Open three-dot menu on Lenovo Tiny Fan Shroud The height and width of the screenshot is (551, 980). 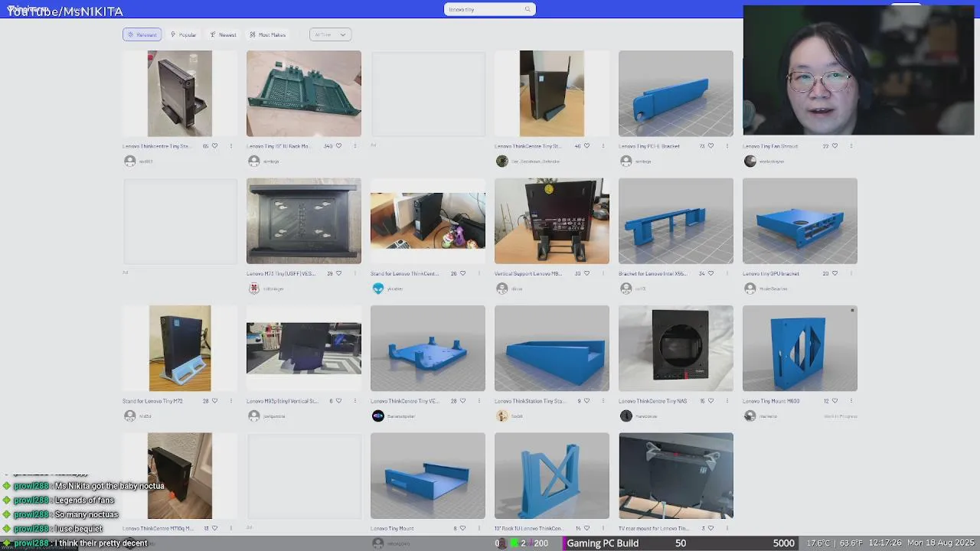[x=851, y=145]
